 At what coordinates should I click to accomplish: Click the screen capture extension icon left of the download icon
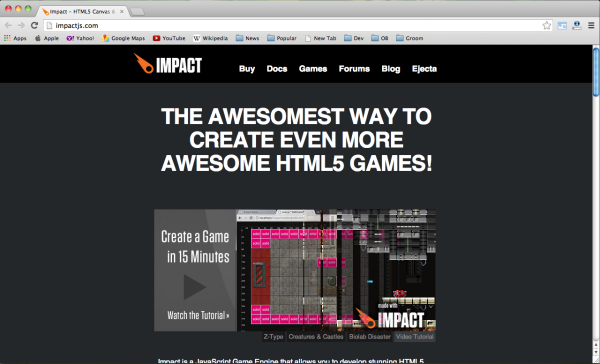tap(562, 26)
